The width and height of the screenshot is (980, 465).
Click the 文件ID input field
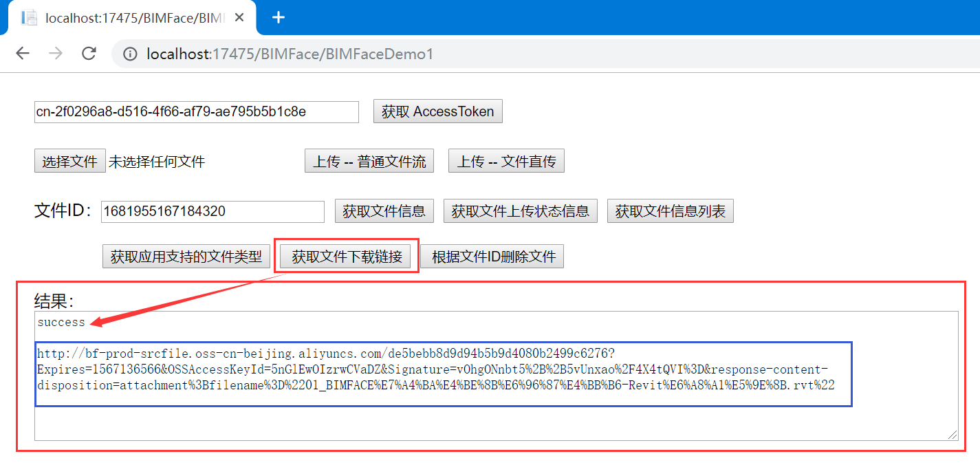click(213, 211)
